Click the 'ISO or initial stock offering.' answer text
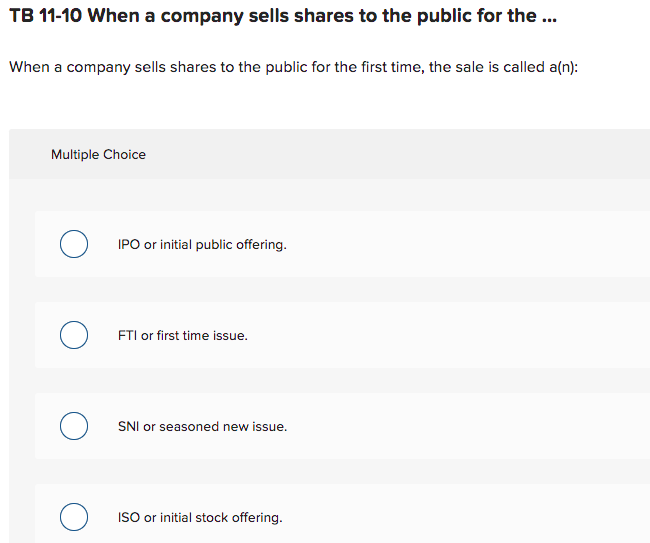Image resolution: width=650 pixels, height=543 pixels. click(200, 517)
